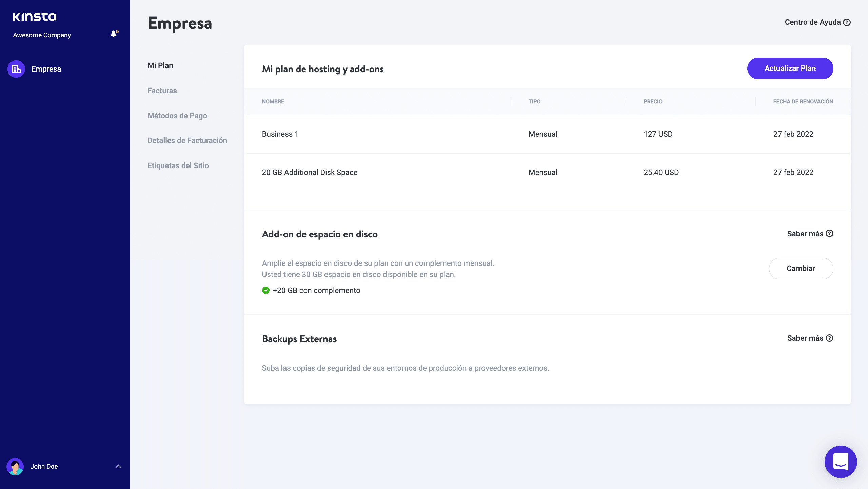Click the green check next to +20 GB

266,290
